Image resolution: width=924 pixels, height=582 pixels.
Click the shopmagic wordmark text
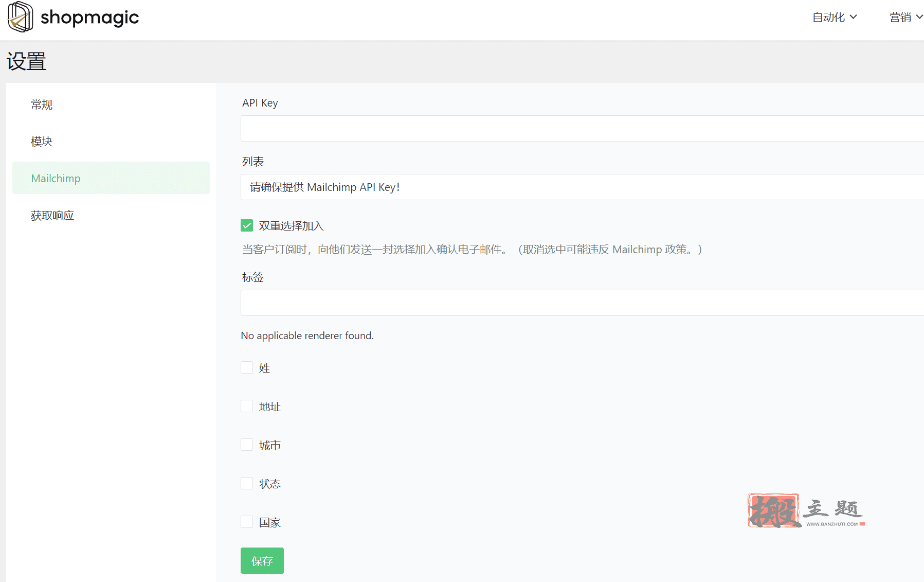coord(89,18)
